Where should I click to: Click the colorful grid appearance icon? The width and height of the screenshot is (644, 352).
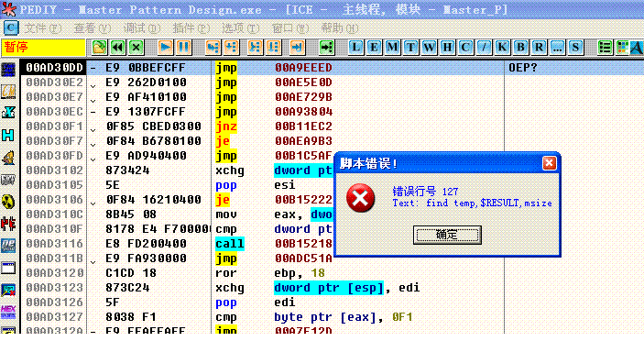623,48
